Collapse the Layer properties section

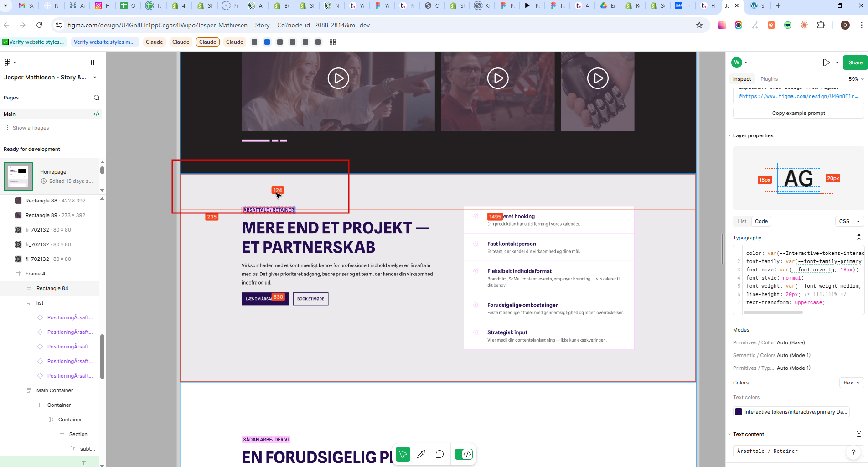tap(729, 135)
